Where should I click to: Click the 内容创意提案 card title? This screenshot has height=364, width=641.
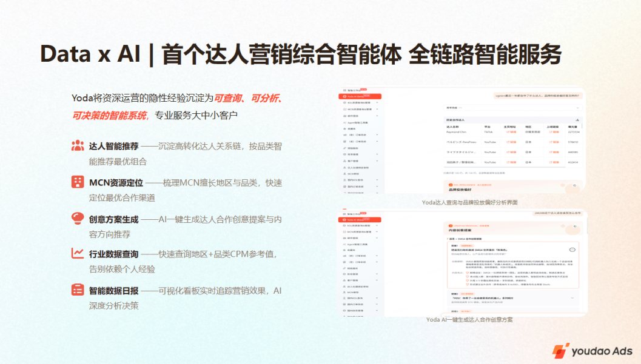[x=460, y=230]
